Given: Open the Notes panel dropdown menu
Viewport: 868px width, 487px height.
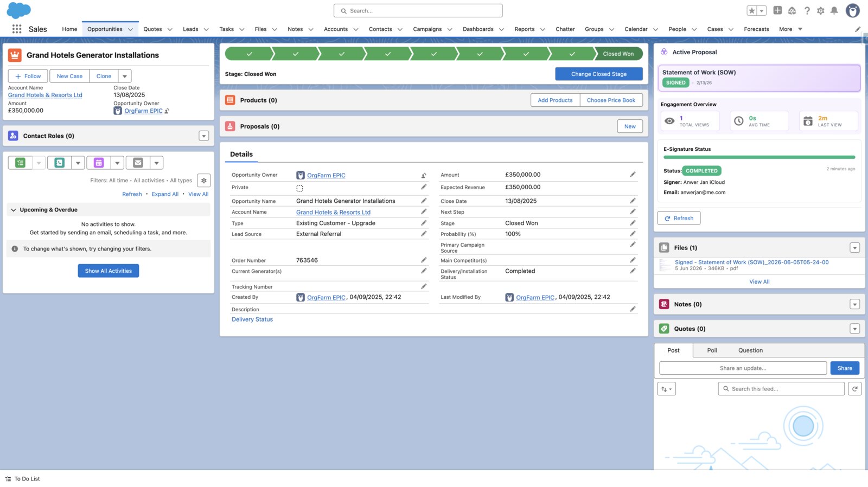Looking at the screenshot, I should [855, 304].
